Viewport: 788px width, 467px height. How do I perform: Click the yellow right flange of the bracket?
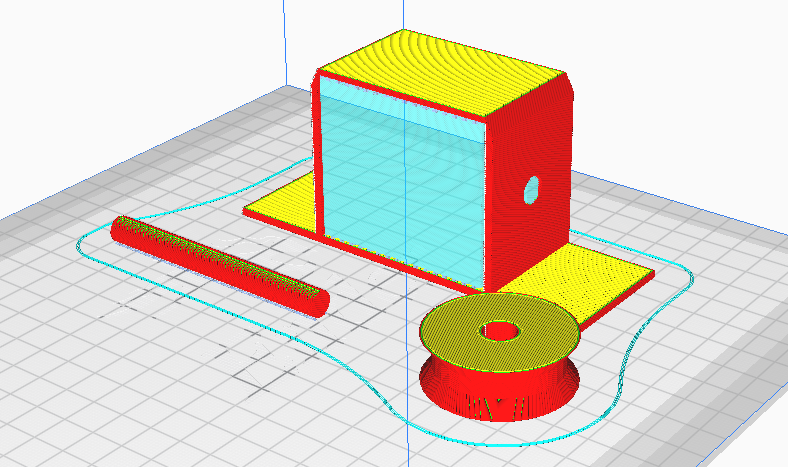click(578, 284)
